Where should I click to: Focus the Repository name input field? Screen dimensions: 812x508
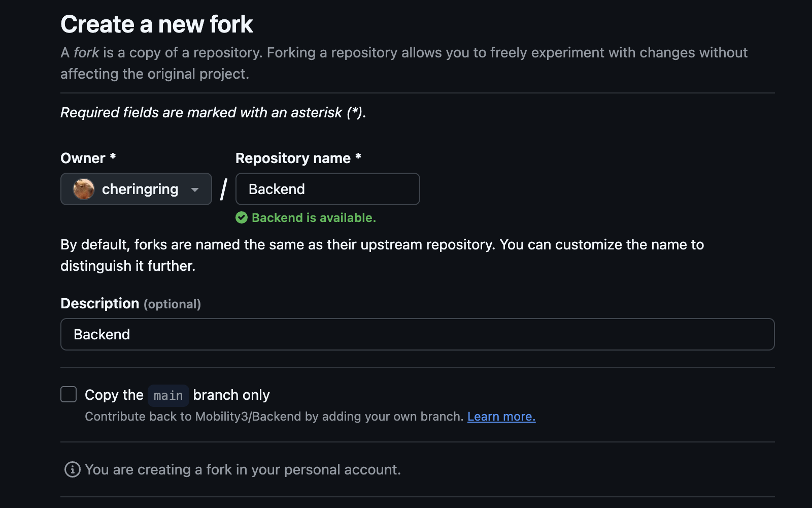pos(328,189)
